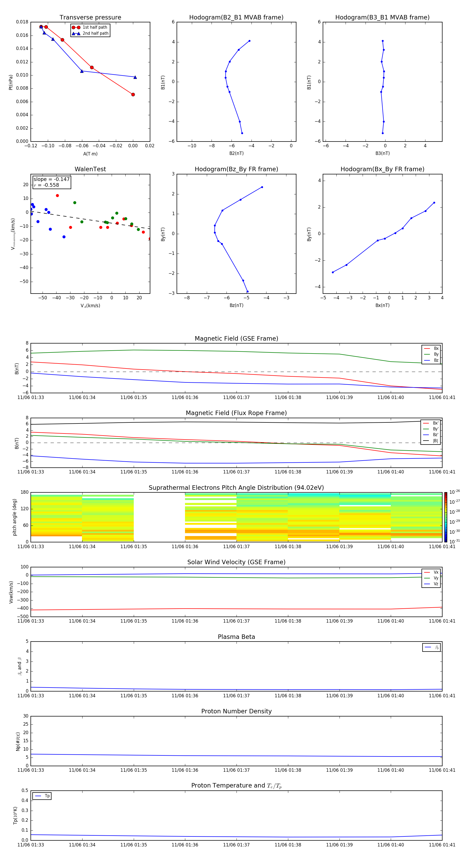Select the '1st half path' legend entry
473x868 pixels.
click(x=90, y=27)
